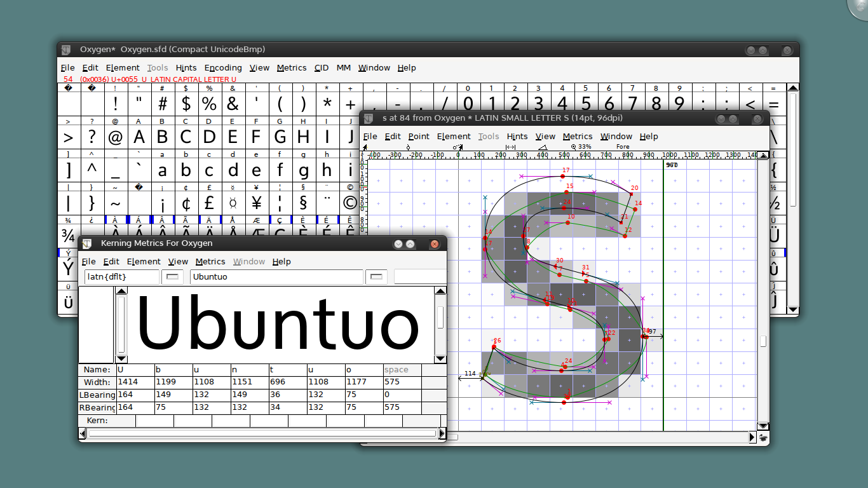Viewport: 868px width, 488px height.
Task: Open Help menu in Kerning Metrics window
Action: click(281, 262)
